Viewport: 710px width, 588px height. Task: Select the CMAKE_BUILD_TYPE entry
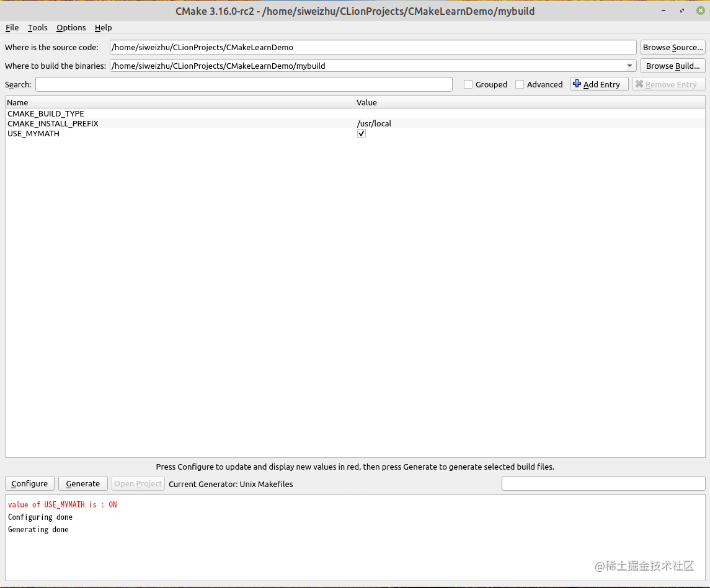(46, 113)
